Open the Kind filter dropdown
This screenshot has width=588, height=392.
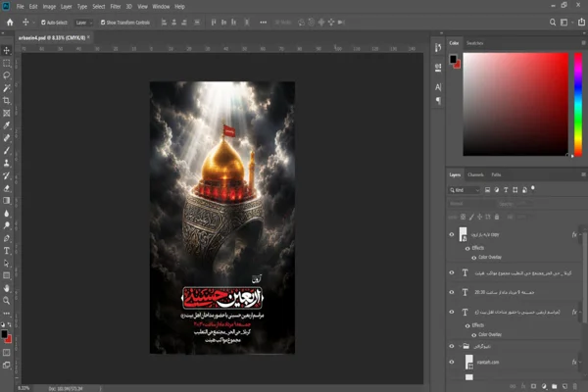click(x=465, y=190)
